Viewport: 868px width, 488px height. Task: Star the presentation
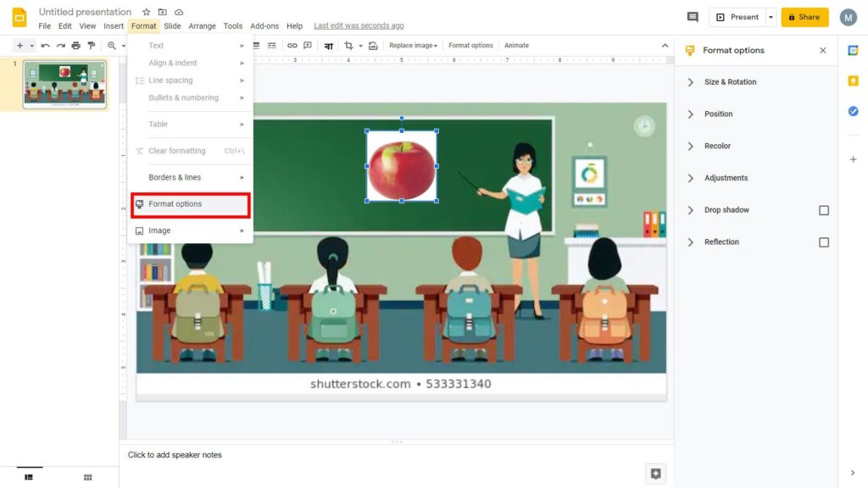(146, 12)
